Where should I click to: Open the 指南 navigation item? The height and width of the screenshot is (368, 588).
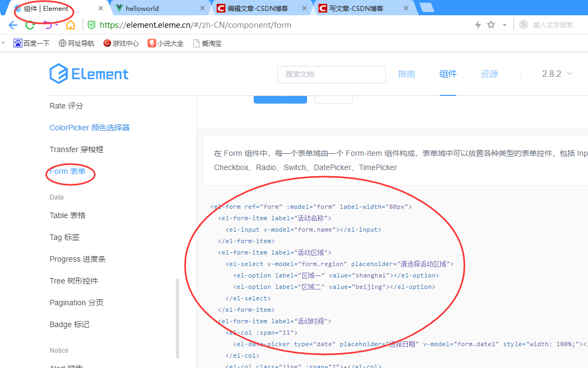[x=407, y=74]
